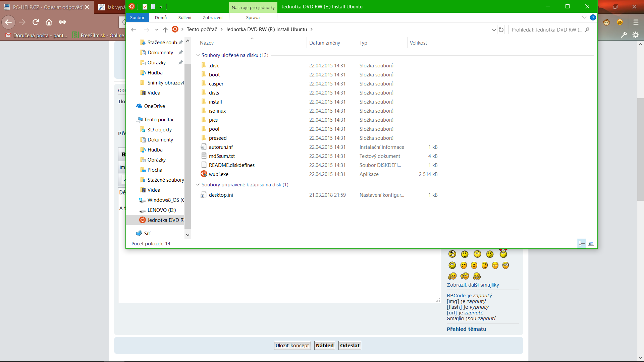Switch to large thumbnails view icon
The image size is (644, 362).
(591, 244)
